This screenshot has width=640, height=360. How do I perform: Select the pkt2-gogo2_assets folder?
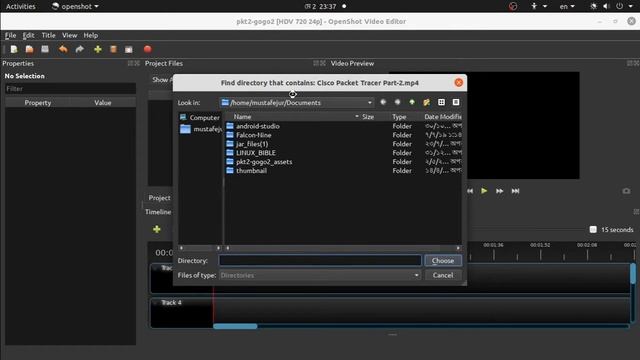click(x=264, y=162)
